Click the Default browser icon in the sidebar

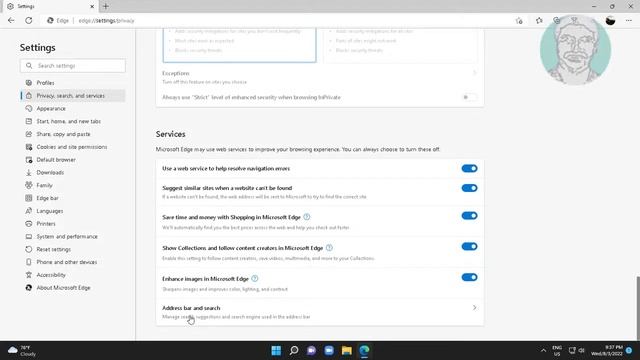click(x=29, y=160)
